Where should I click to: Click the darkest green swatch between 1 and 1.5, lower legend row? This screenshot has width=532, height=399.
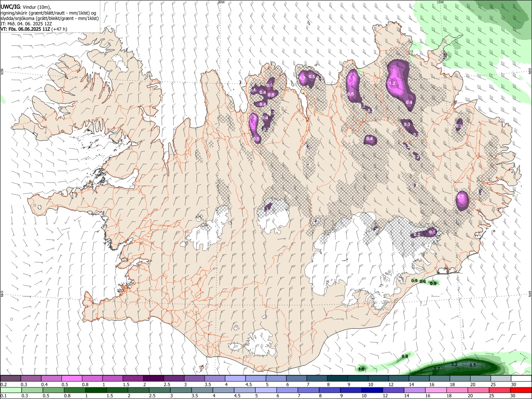pos(96,390)
